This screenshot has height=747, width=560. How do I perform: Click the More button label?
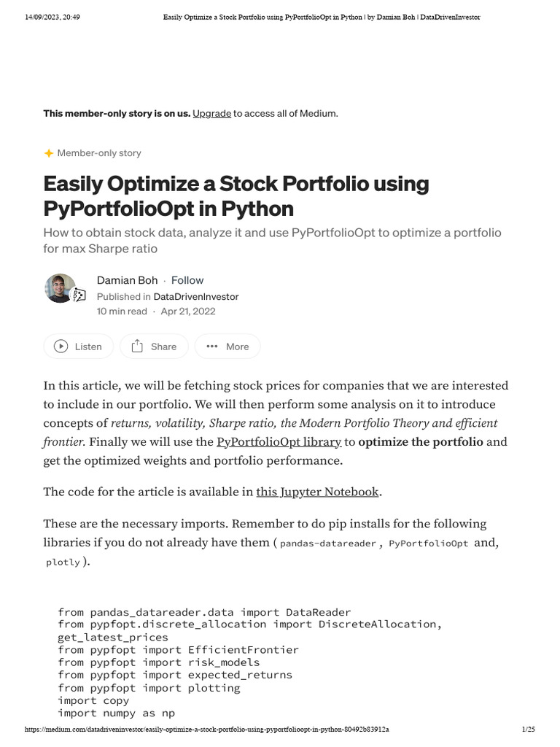[x=237, y=347]
